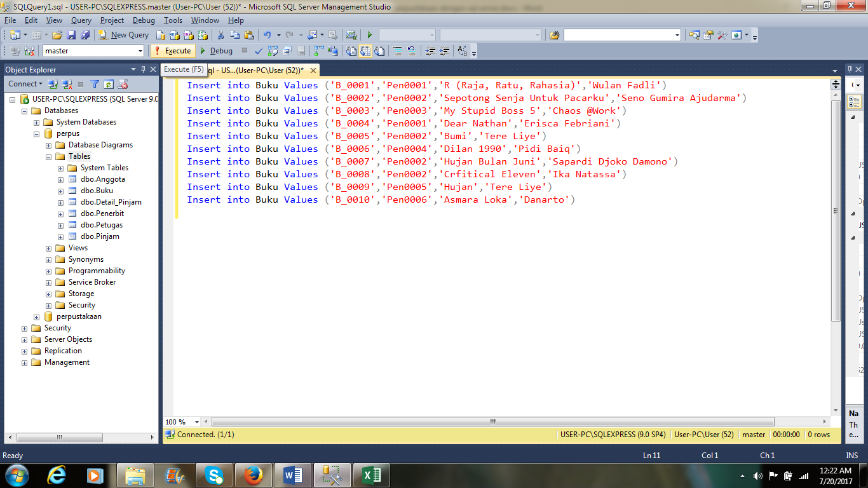
Task: Click the Execute button
Action: click(174, 51)
